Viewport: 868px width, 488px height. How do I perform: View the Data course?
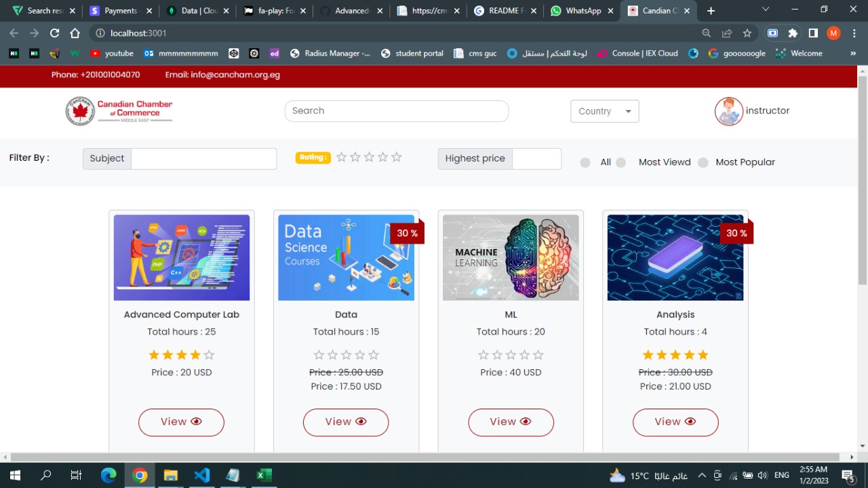point(346,422)
